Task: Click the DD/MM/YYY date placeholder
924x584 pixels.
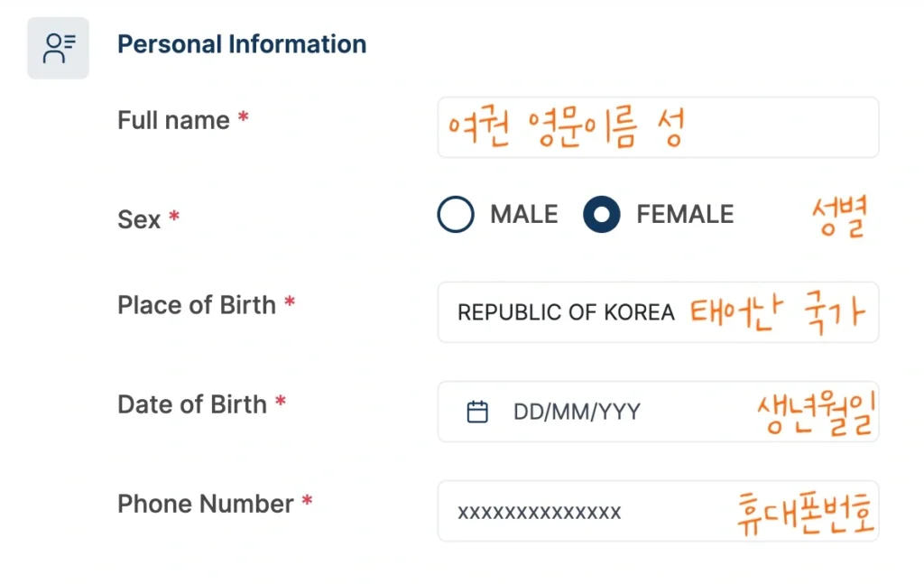Action: click(x=577, y=413)
